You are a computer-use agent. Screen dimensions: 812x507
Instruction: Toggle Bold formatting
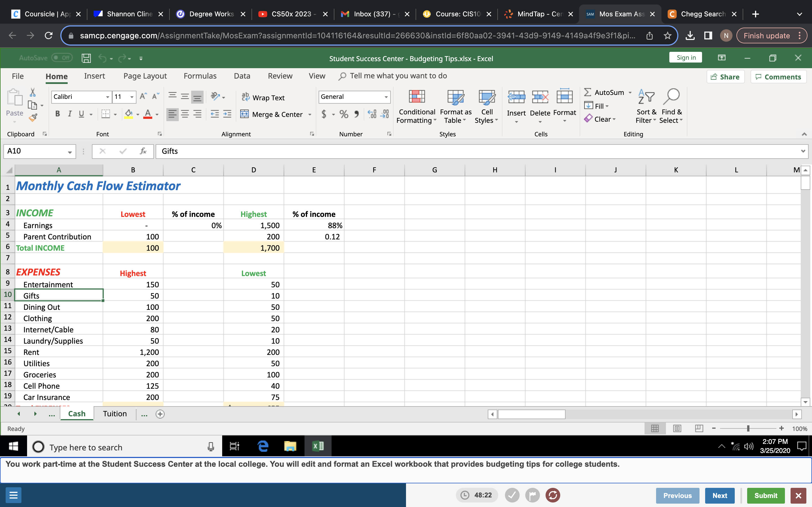[x=58, y=114]
